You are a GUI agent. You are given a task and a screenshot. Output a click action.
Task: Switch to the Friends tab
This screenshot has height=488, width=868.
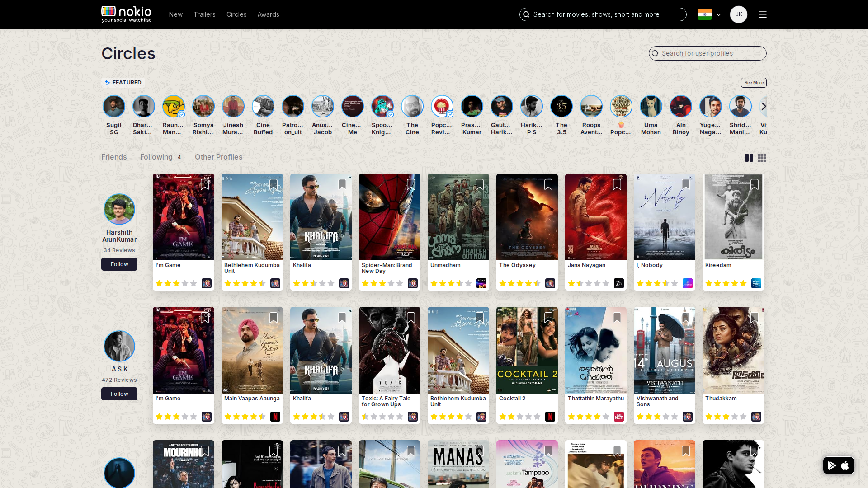coord(114,157)
